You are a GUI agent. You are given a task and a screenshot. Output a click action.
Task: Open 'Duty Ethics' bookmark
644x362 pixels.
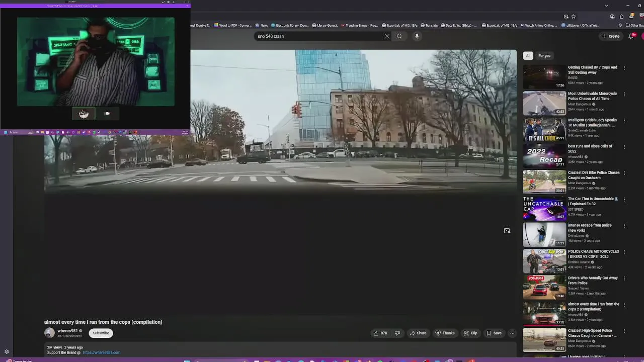click(x=459, y=25)
